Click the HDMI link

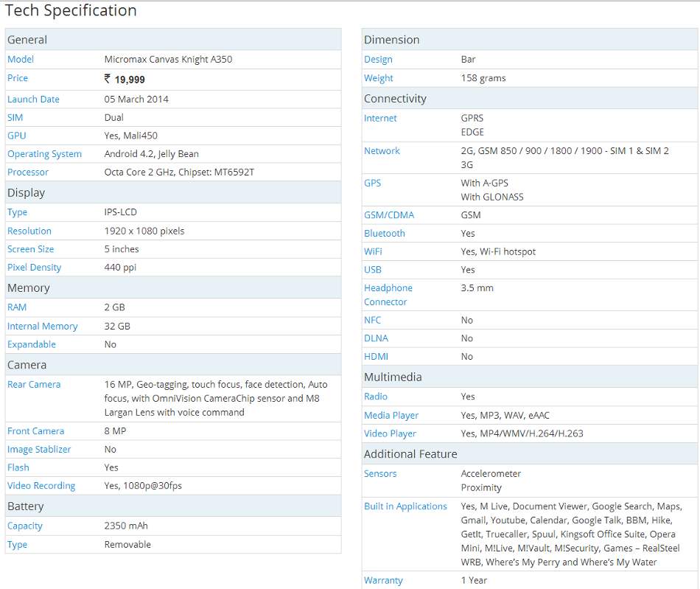click(x=376, y=357)
